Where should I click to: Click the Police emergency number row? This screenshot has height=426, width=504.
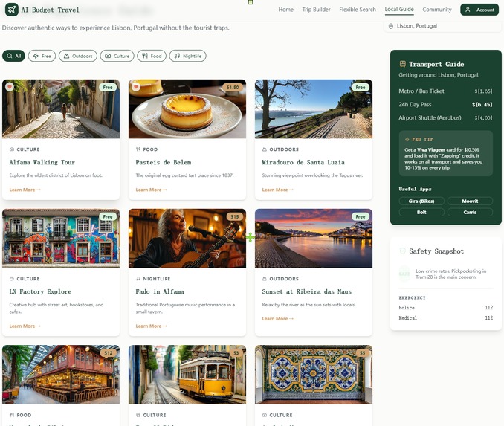446,308
